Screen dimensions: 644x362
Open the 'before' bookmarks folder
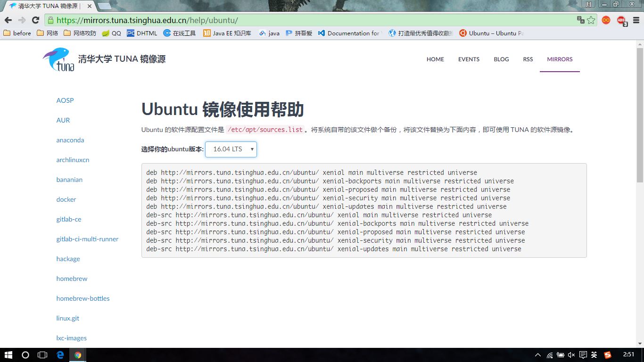[x=17, y=33]
